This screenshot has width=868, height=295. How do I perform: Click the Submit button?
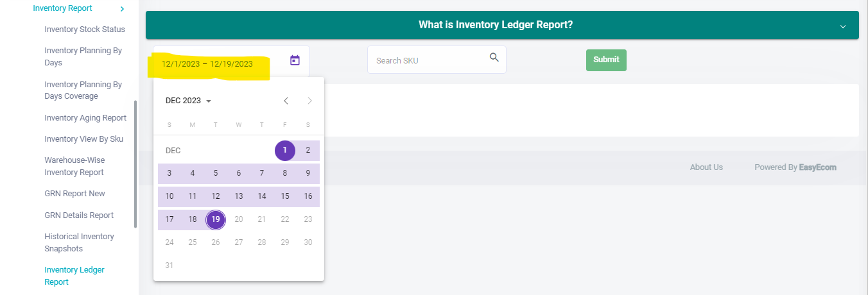tap(606, 60)
